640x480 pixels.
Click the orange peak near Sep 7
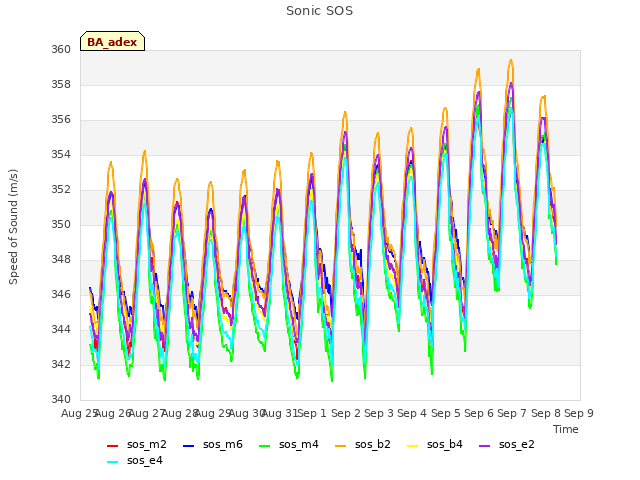pos(511,60)
